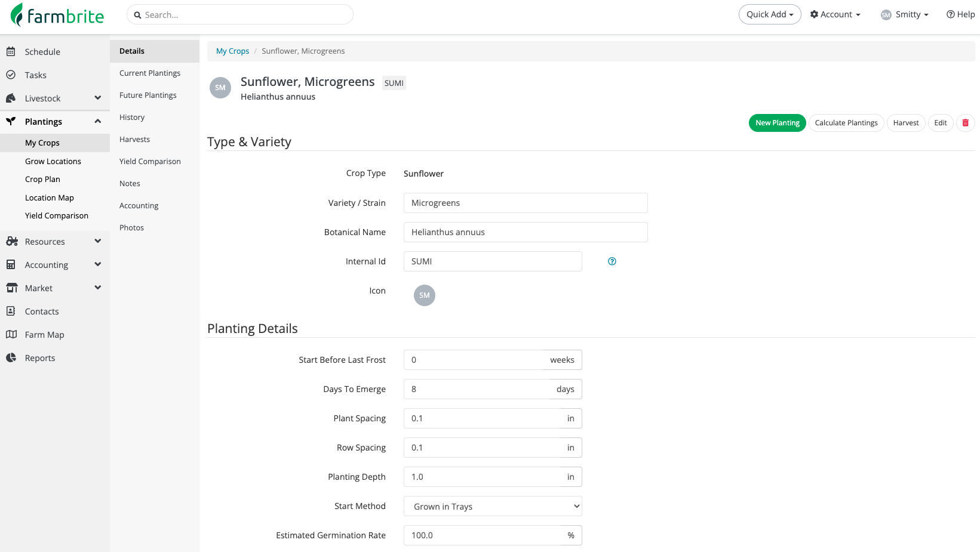Click the Tasks checkmark icon

coord(11,75)
